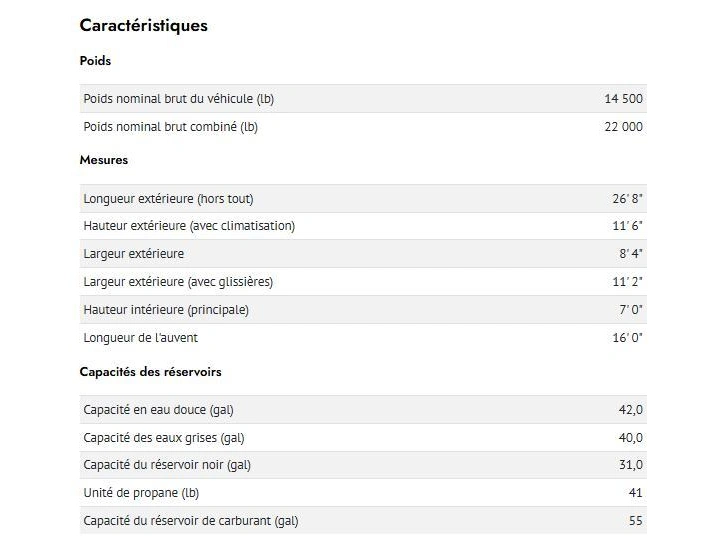Click the Largeur extérieure (avec glissières) label
718x539 pixels.
click(x=178, y=282)
